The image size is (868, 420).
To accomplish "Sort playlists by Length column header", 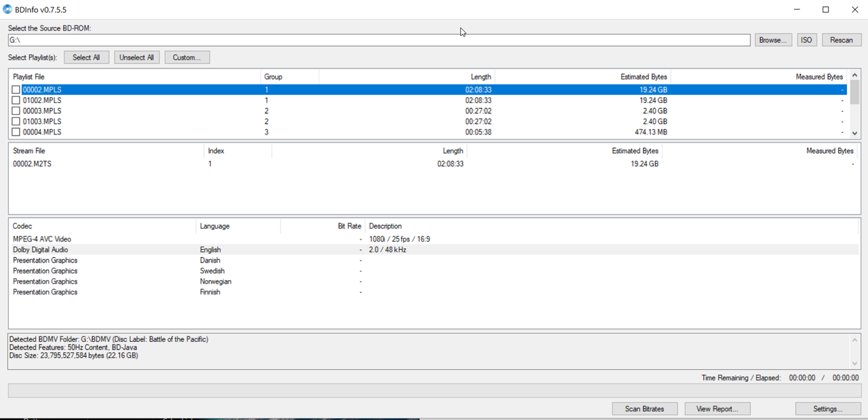I will pyautogui.click(x=406, y=77).
